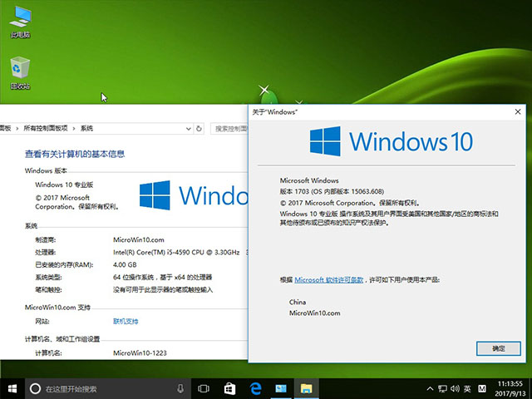The width and height of the screenshot is (532, 399).
Task: Click the Microsoft Windows line in About dialog
Action: [x=309, y=180]
